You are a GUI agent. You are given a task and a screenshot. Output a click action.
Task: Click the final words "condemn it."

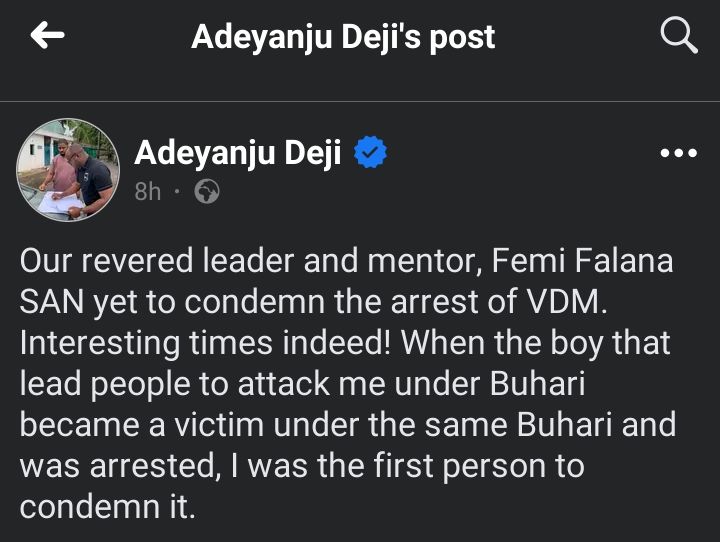106,505
